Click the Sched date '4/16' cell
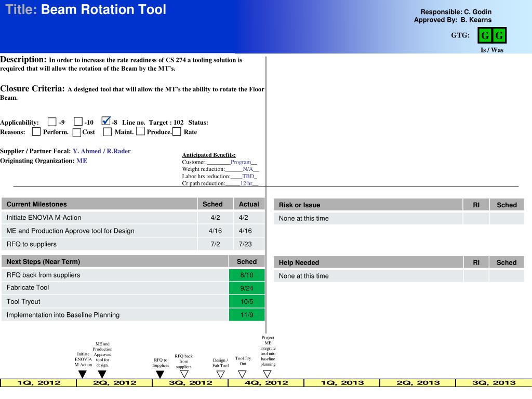This screenshot has height=399, width=532. tap(215, 231)
